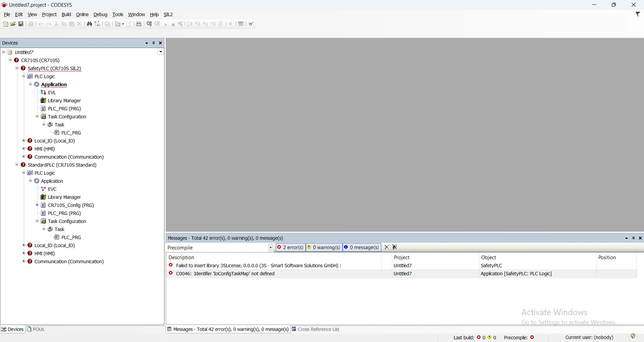Image resolution: width=644 pixels, height=342 pixels.
Task: Collapse the SafetyPLC (CR710S SIL2) node
Action: (17, 68)
